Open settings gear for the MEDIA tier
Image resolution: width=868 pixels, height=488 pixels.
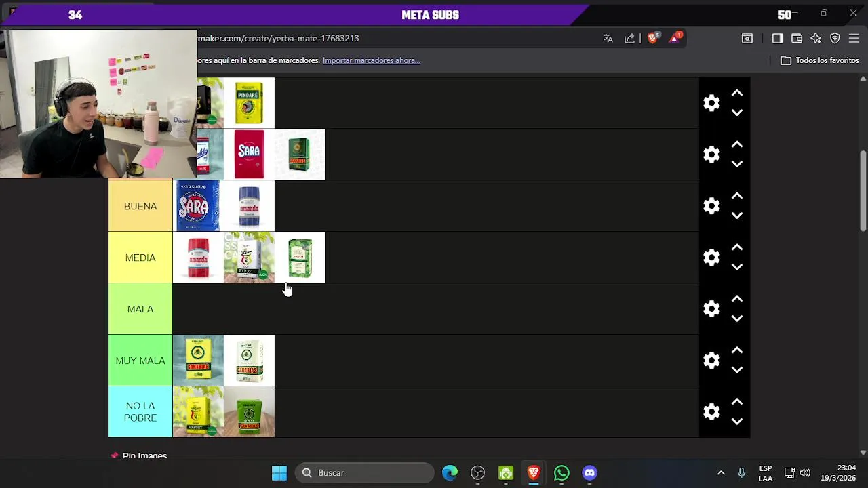711,258
